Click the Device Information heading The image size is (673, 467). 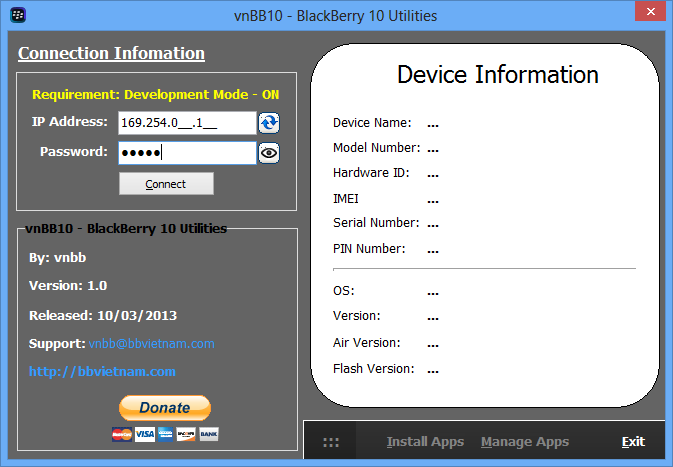point(497,75)
